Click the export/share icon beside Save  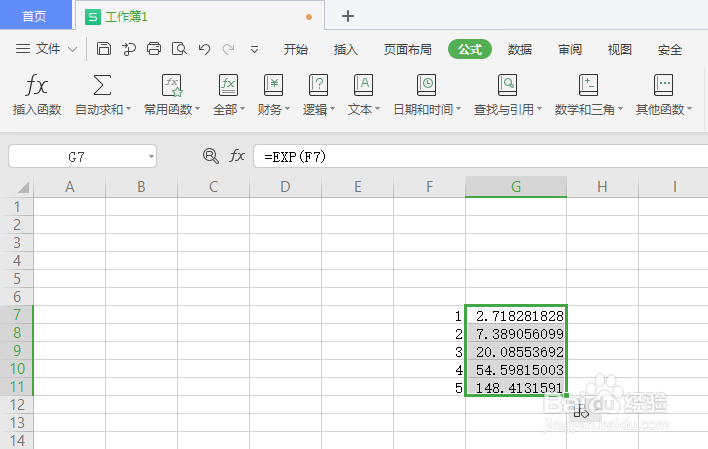(129, 49)
